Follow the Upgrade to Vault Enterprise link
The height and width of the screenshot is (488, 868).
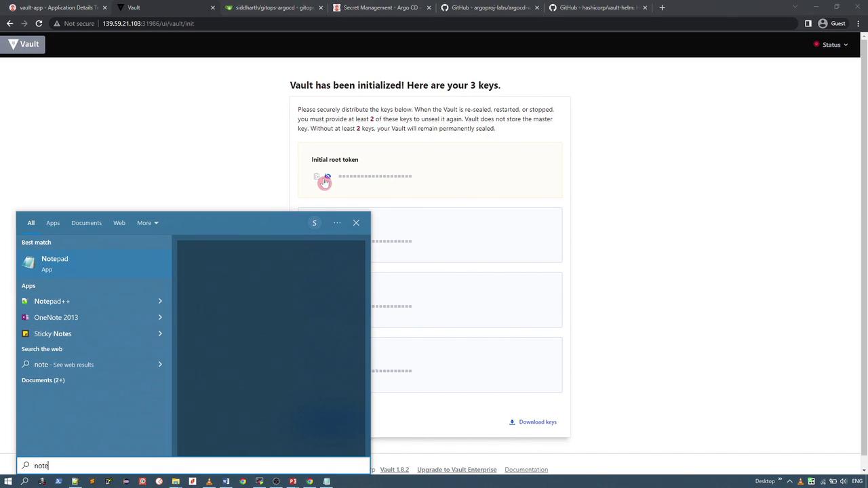pos(456,470)
